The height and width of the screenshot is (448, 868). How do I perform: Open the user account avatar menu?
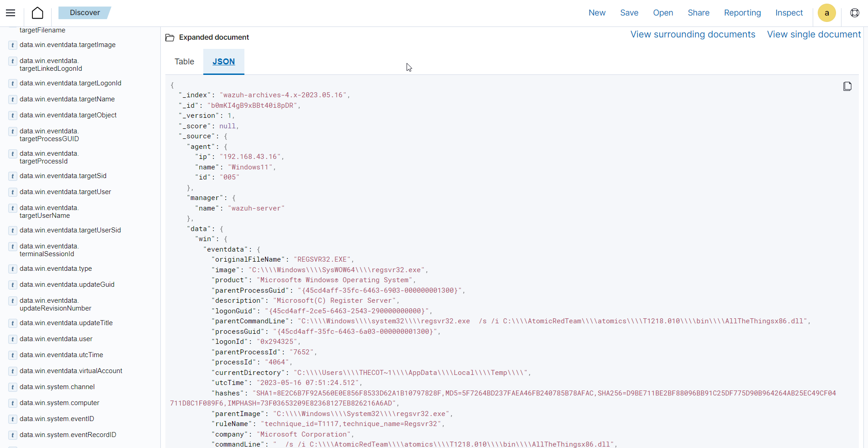pos(826,13)
